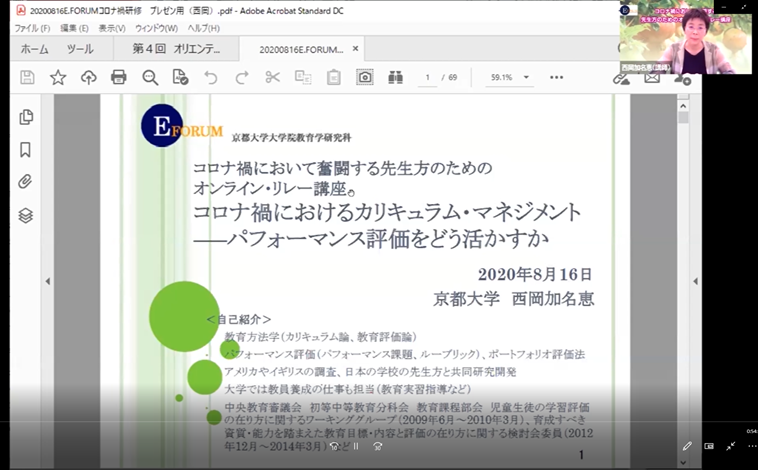Open Page Thumbnails panel
This screenshot has height=470, width=758.
26,117
